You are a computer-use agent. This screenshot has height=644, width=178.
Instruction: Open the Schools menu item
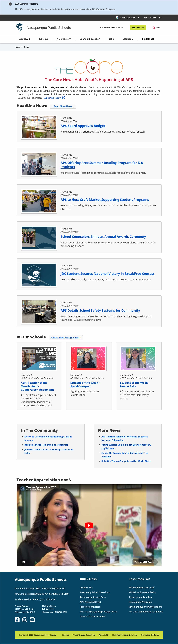[x=44, y=39]
